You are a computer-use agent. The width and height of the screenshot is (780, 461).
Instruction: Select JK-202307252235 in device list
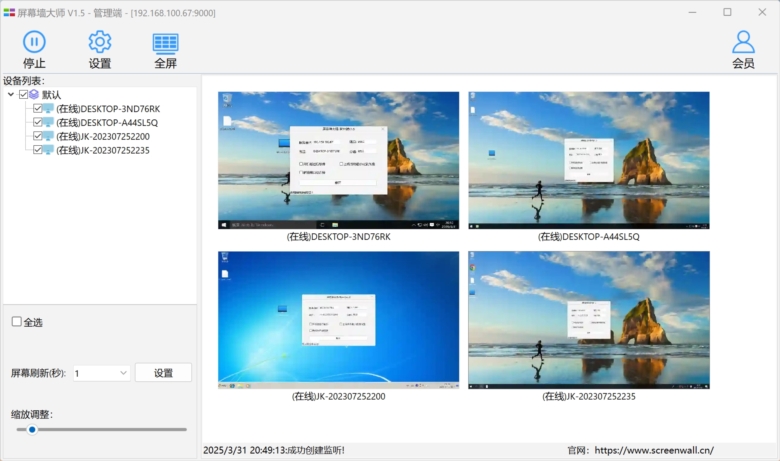tap(102, 150)
